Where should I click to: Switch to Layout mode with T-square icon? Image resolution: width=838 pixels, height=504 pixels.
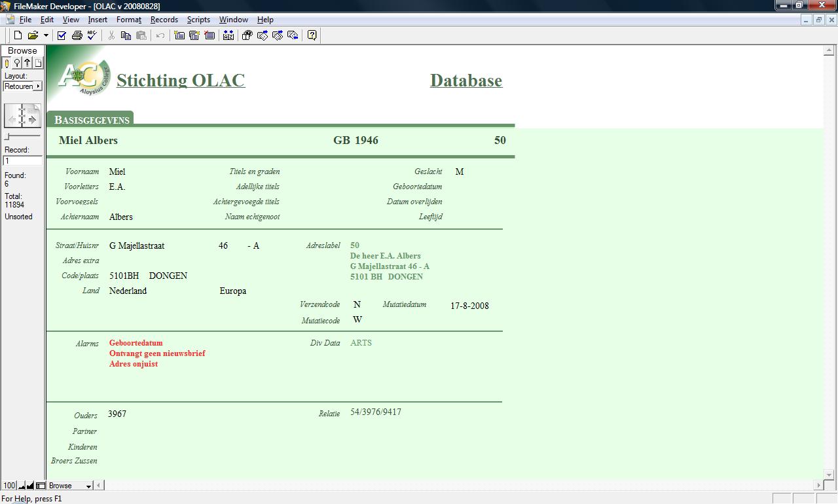(27, 63)
